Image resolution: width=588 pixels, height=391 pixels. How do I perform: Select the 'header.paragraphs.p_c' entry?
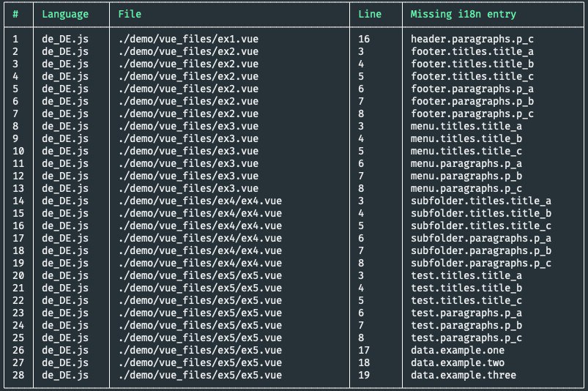pos(472,39)
